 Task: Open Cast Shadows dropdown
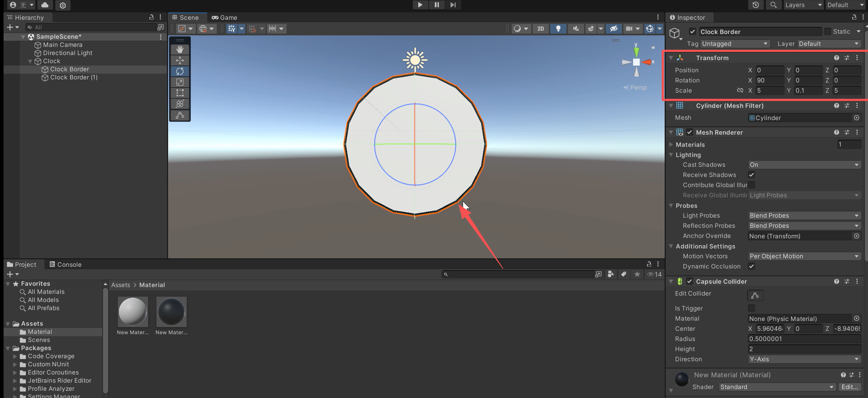pyautogui.click(x=804, y=165)
